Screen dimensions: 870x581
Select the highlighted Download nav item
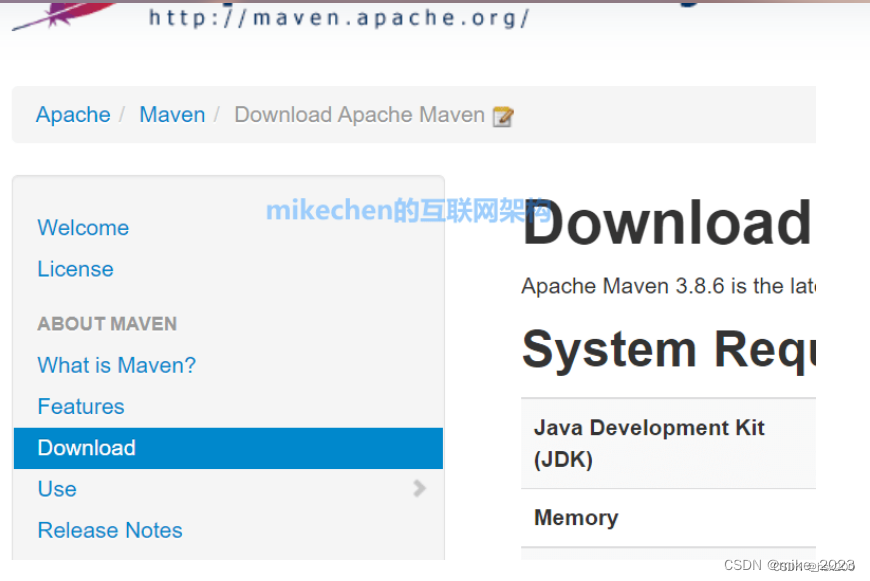tap(86, 448)
